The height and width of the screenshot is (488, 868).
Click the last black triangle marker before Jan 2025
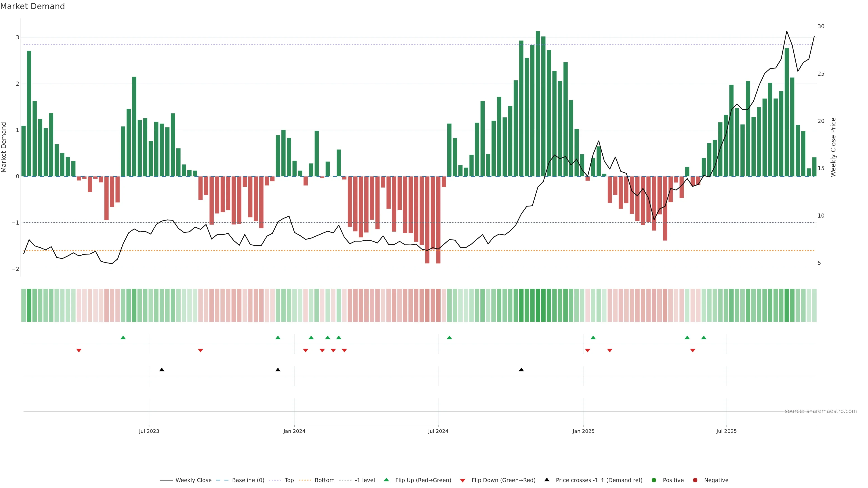521,370
